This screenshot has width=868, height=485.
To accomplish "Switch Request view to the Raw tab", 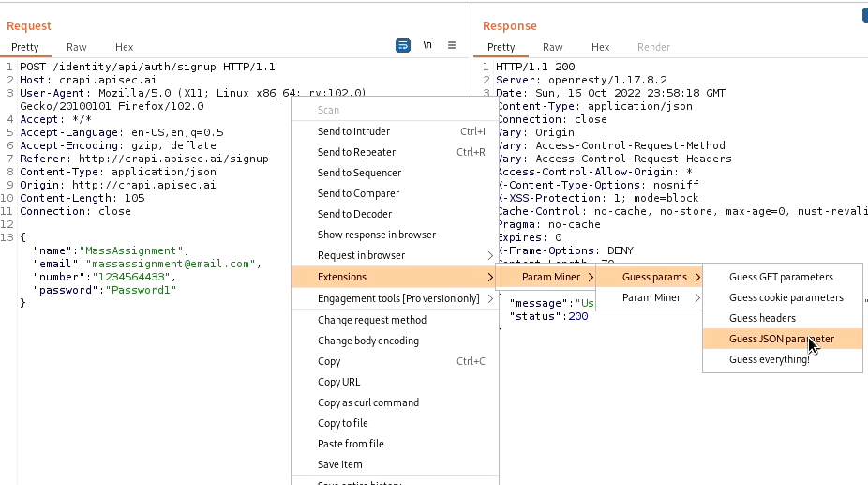I will coord(77,47).
